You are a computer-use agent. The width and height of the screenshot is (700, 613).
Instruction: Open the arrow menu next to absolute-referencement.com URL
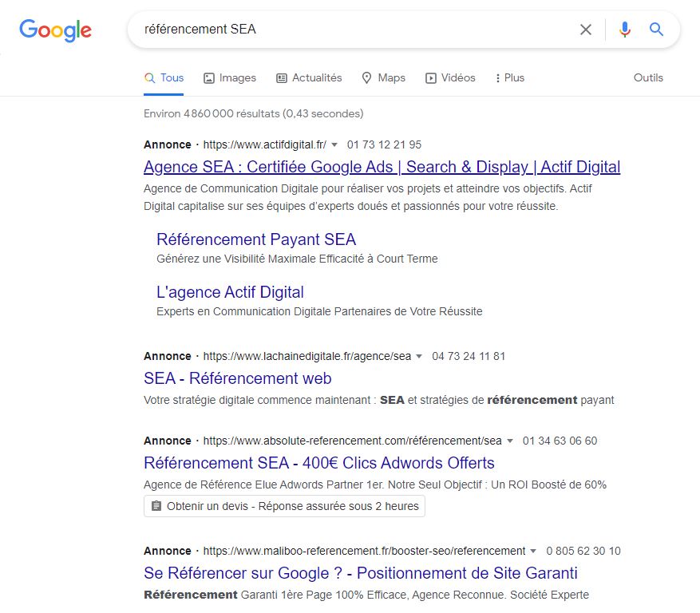(x=510, y=441)
